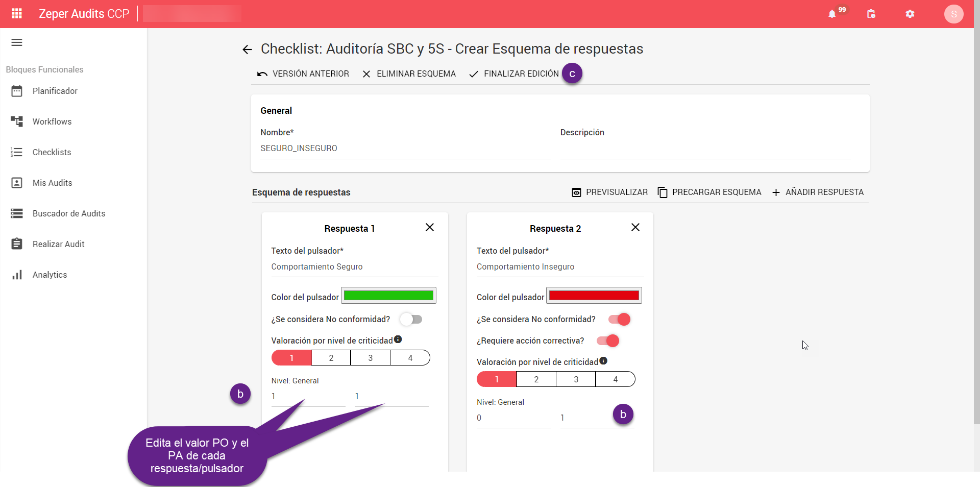Click the Bloques Funcionales heading
This screenshot has height=487, width=980.
44,69
